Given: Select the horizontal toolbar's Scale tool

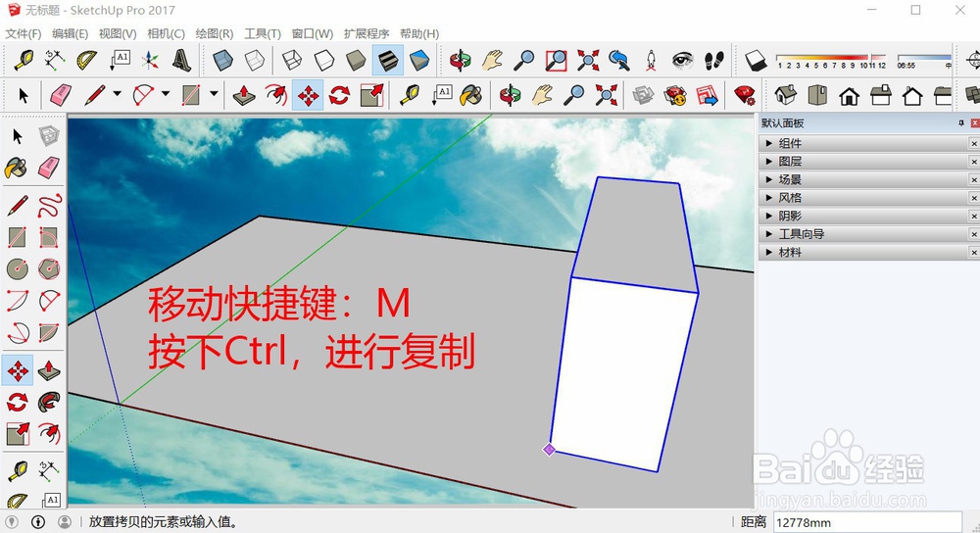Looking at the screenshot, I should pos(371,96).
